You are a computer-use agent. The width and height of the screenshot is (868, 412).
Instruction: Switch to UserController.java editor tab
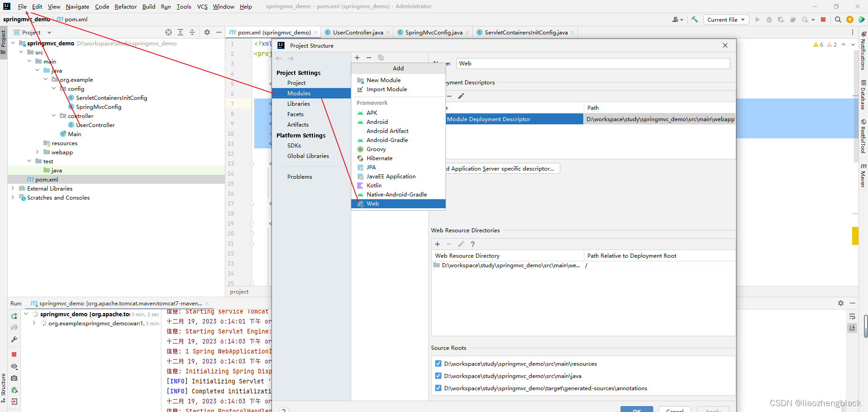pyautogui.click(x=358, y=32)
